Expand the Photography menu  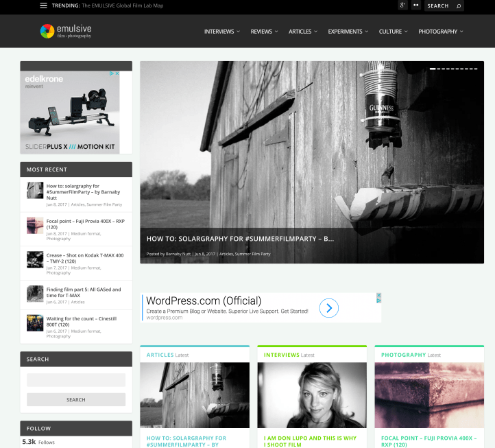coord(441,32)
